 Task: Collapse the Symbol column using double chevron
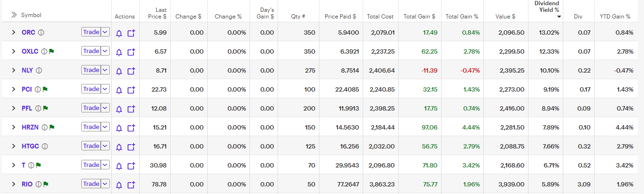[14, 15]
